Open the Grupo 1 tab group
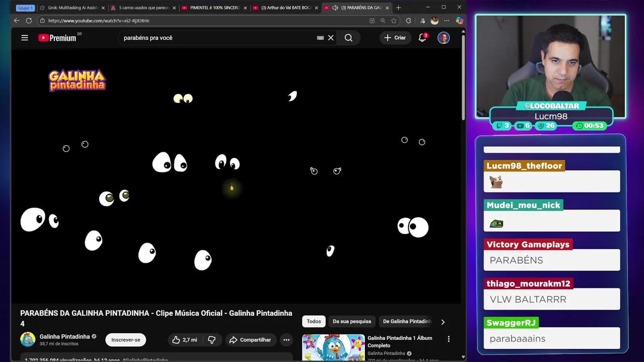 click(x=25, y=8)
